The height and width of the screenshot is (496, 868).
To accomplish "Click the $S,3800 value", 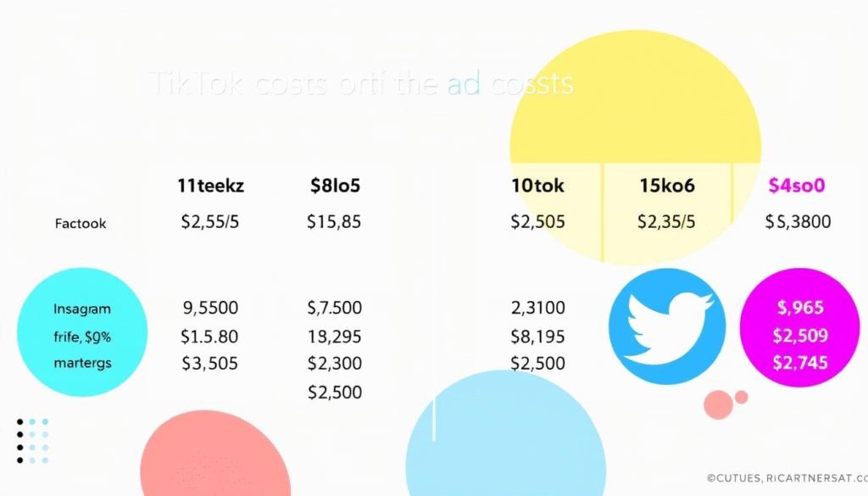I will click(797, 223).
